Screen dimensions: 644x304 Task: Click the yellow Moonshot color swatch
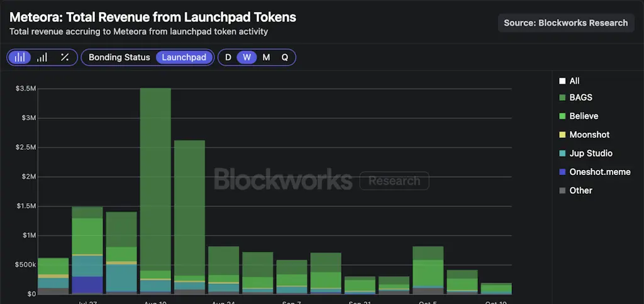[x=562, y=135]
